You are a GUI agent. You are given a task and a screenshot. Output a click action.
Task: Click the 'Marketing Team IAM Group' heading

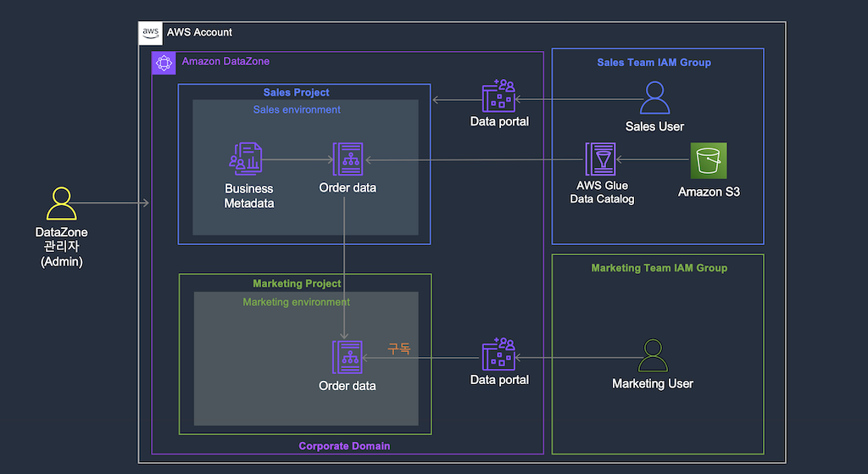point(659,268)
